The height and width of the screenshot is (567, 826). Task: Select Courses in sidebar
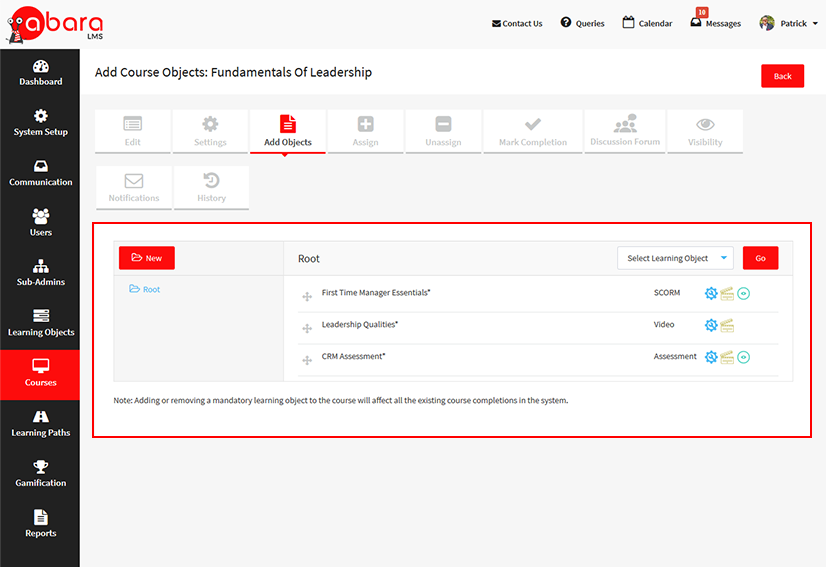click(40, 374)
